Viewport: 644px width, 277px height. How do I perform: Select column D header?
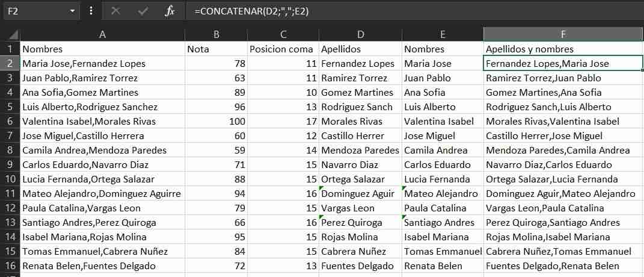pos(360,35)
